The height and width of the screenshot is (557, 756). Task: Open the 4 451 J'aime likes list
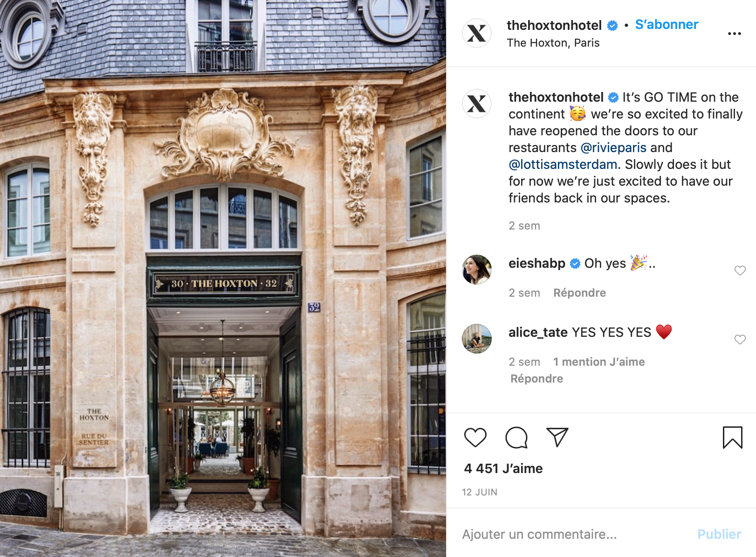503,469
